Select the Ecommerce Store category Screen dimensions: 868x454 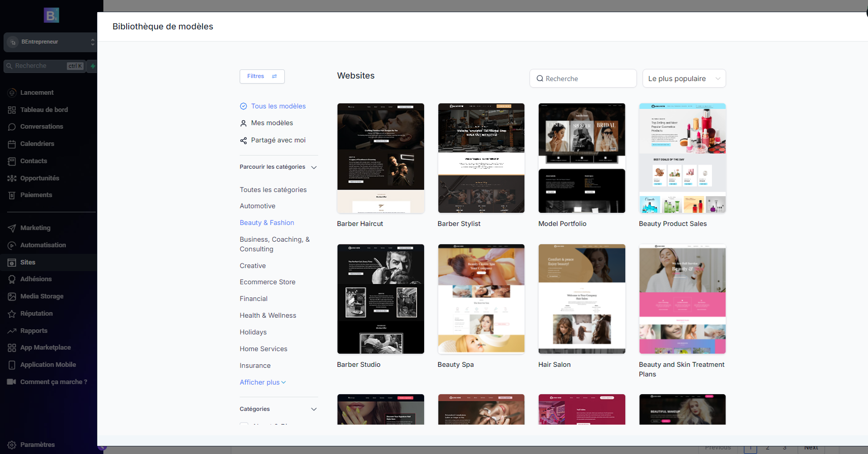(268, 282)
